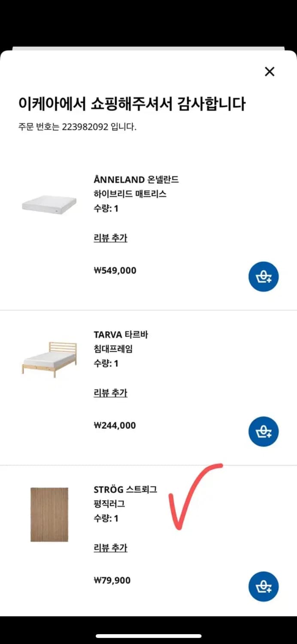
Task: Tap the basket-plus icon next to ₩79,900
Action: [x=263, y=586]
